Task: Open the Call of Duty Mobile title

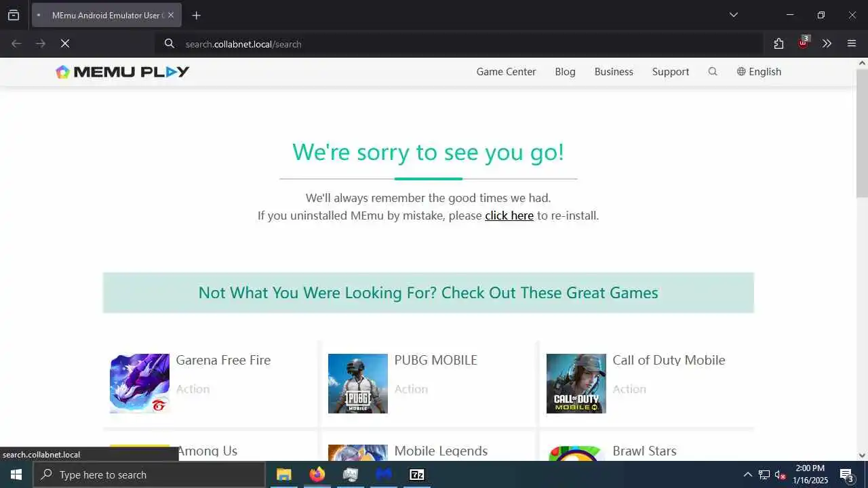Action: pos(669,360)
